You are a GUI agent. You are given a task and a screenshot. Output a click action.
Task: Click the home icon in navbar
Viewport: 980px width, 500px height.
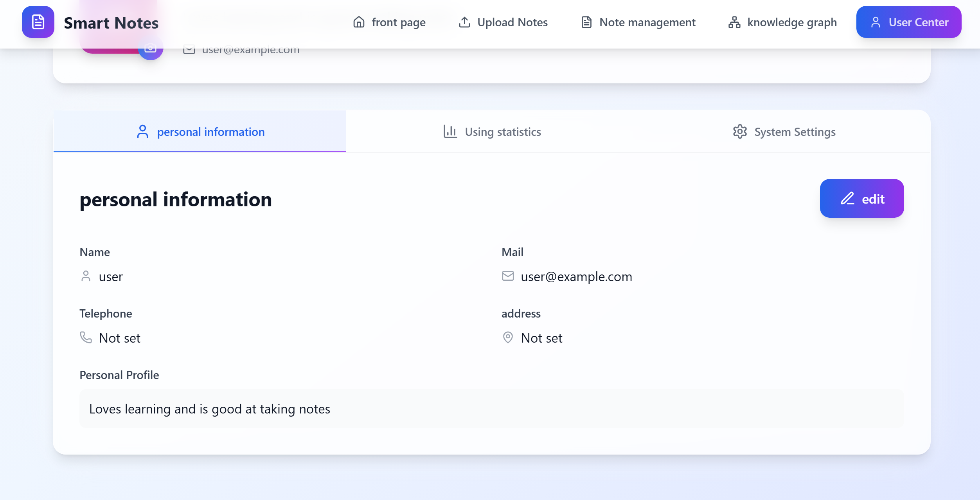[x=359, y=22]
